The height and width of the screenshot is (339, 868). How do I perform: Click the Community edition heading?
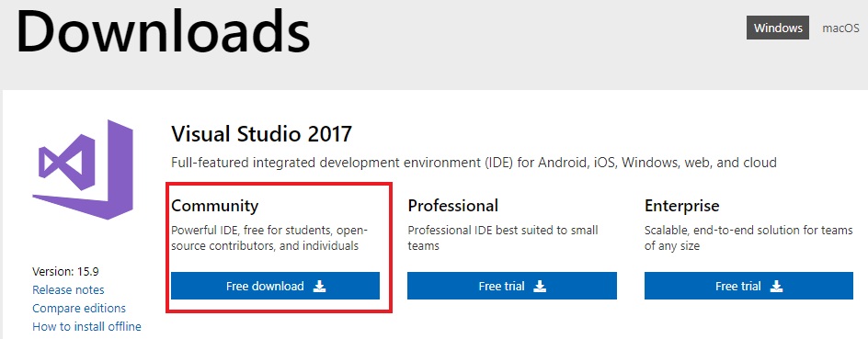(215, 207)
